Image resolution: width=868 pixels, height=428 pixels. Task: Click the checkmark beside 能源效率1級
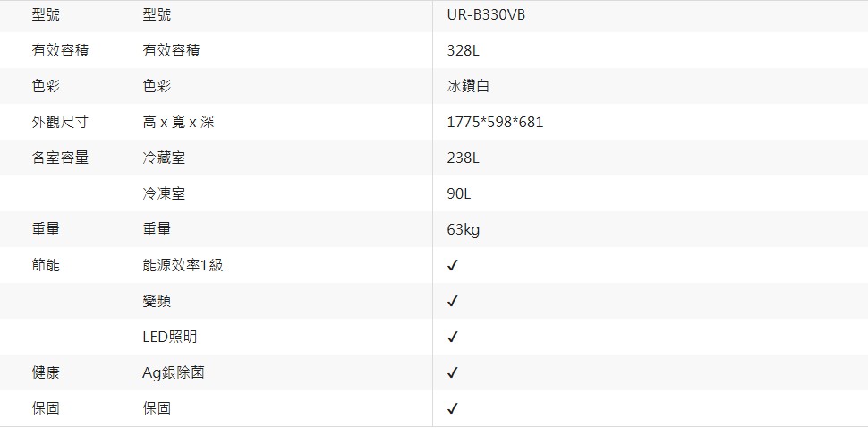coord(453,266)
